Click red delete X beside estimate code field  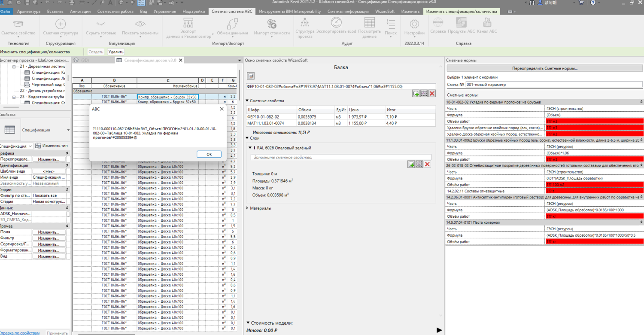click(x=432, y=94)
